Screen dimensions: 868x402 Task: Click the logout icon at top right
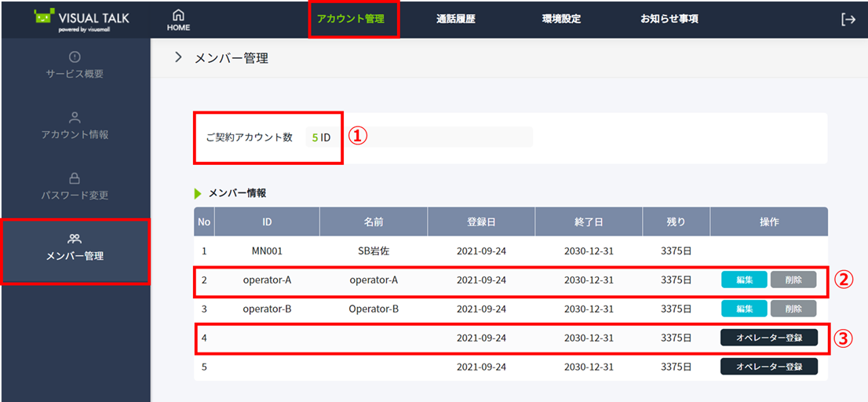click(848, 20)
